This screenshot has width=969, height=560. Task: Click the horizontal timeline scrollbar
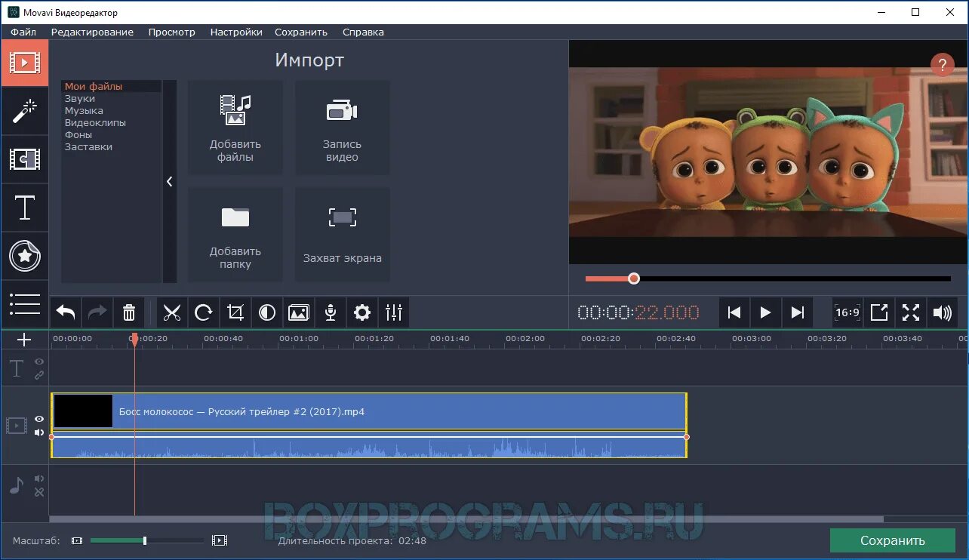466,519
